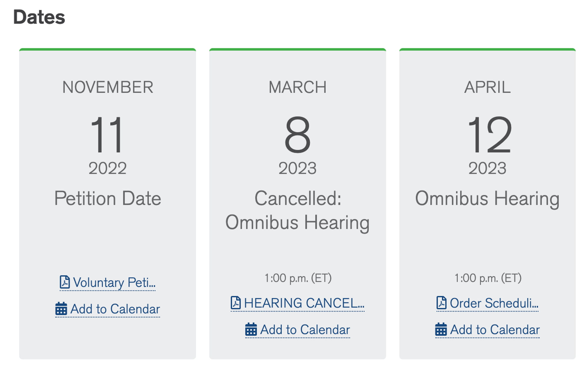Click calendar icon in April 12 card

[x=441, y=329]
